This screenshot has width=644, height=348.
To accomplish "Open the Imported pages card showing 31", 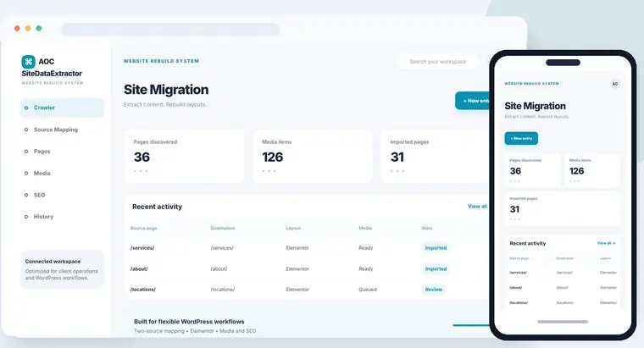I will (x=436, y=157).
